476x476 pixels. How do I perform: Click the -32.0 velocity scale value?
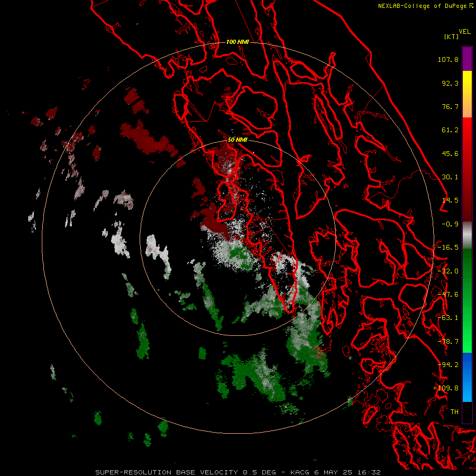coord(448,271)
